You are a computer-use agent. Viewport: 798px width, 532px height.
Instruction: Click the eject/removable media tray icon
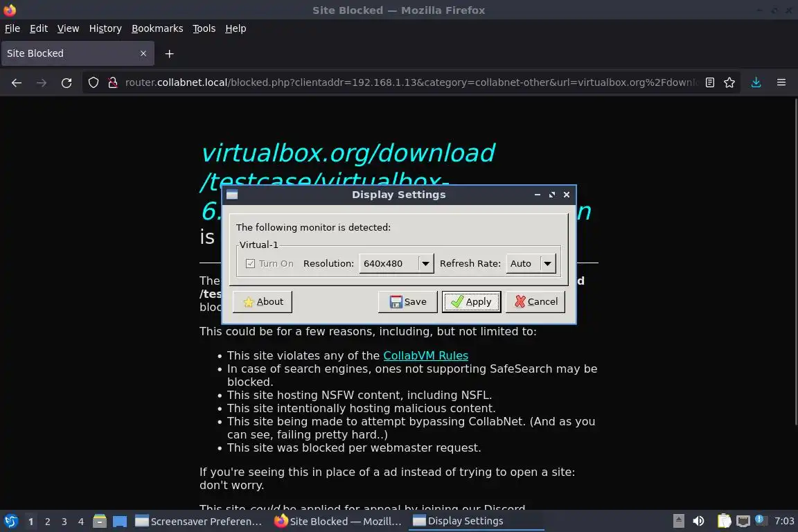[678, 521]
